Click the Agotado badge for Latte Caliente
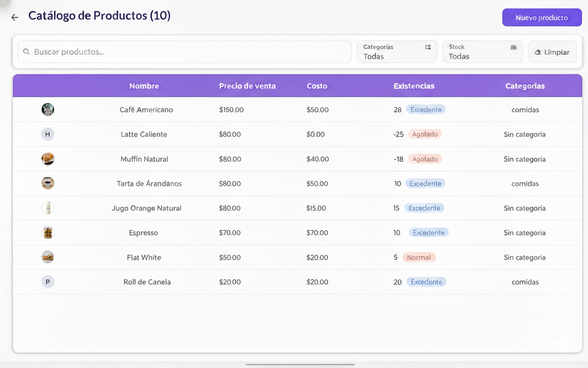588x368 pixels. pyautogui.click(x=425, y=134)
